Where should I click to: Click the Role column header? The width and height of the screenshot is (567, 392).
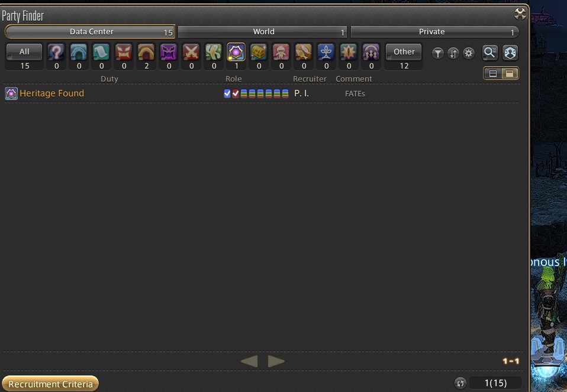pyautogui.click(x=234, y=79)
